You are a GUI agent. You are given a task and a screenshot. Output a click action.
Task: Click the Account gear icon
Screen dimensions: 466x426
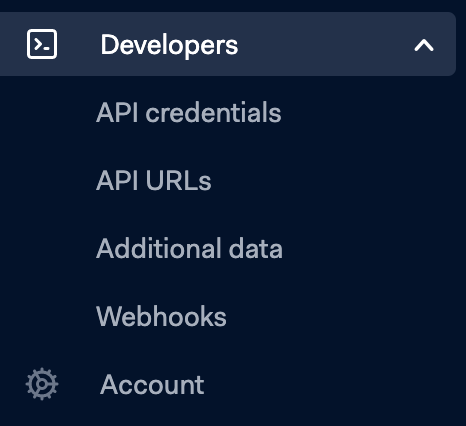click(x=42, y=384)
